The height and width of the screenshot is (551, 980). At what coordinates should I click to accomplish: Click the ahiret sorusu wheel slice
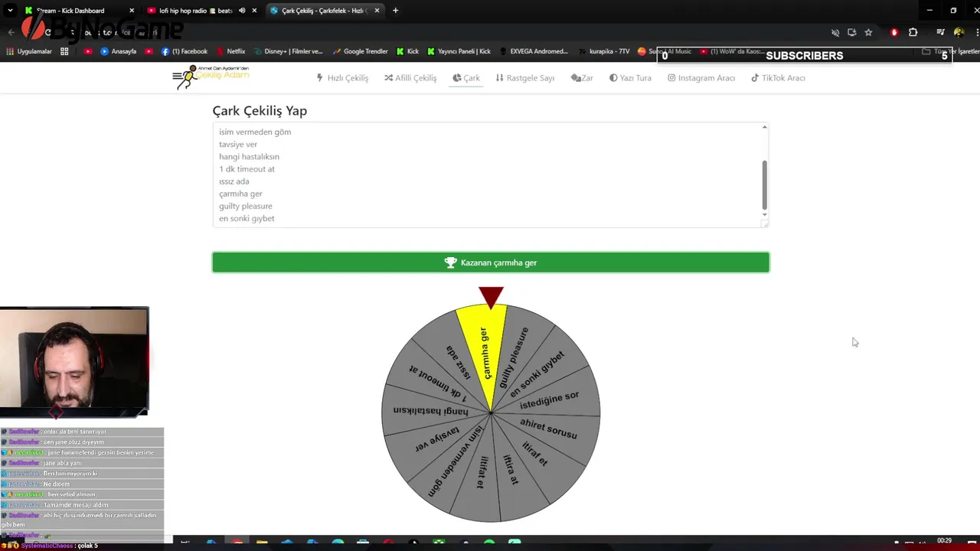[x=548, y=429]
